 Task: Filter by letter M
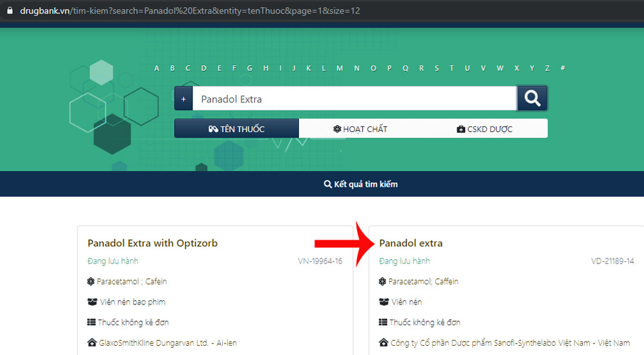point(339,68)
